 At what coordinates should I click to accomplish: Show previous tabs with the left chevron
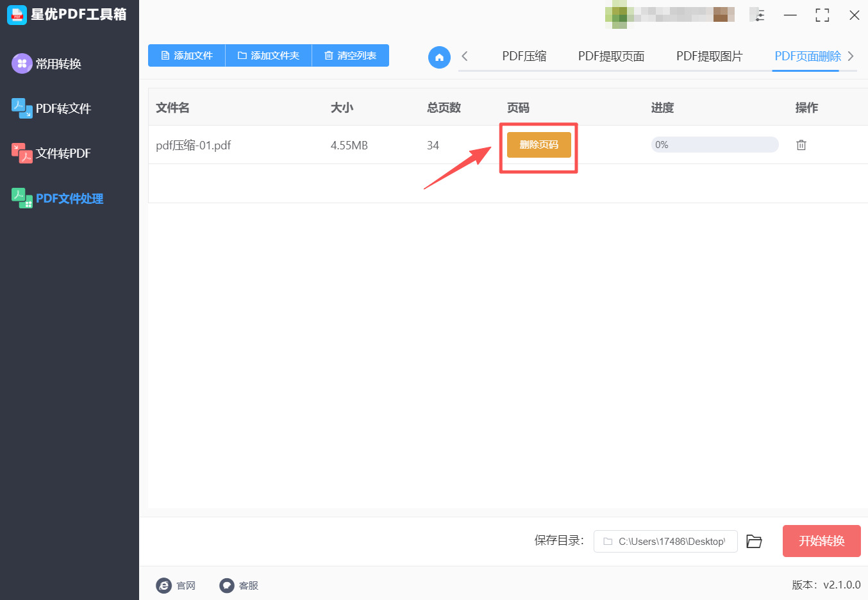pos(465,56)
